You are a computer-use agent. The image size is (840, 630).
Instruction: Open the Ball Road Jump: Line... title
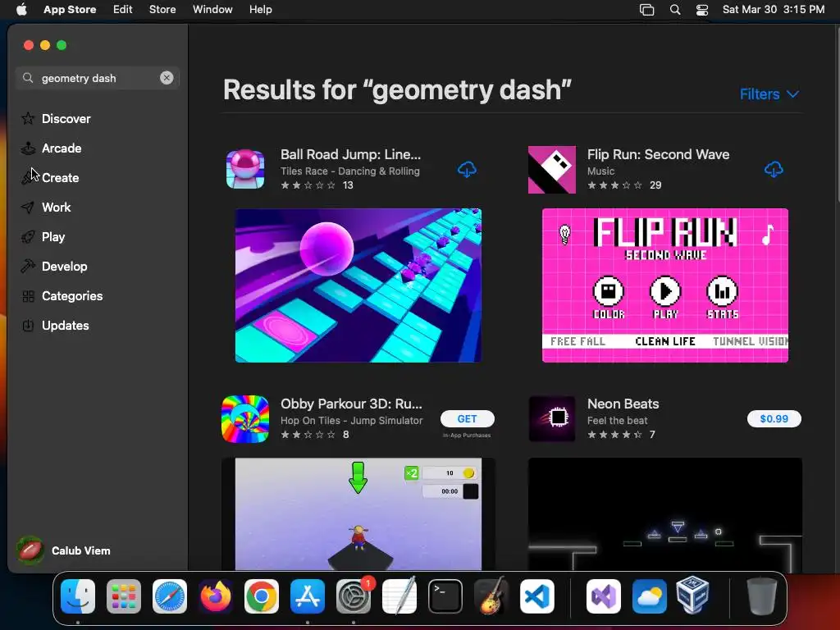[x=351, y=154]
